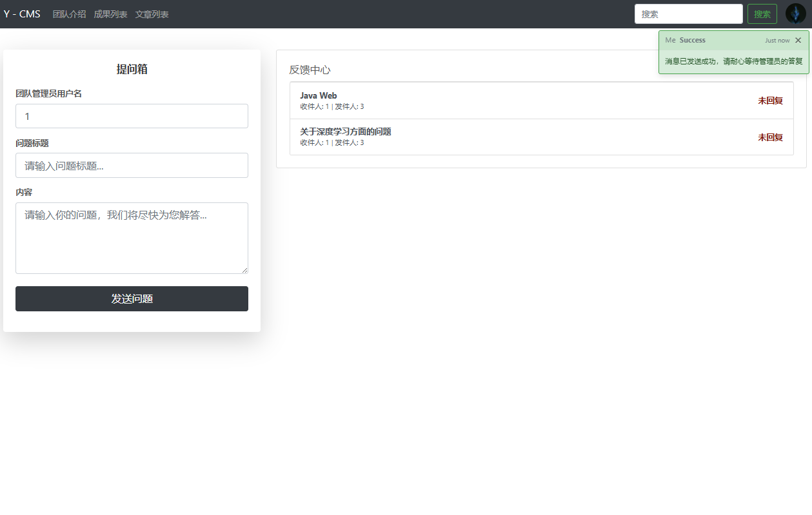This screenshot has height=515, width=812.
Task: Click the textarea resize handle corner
Action: point(244,270)
